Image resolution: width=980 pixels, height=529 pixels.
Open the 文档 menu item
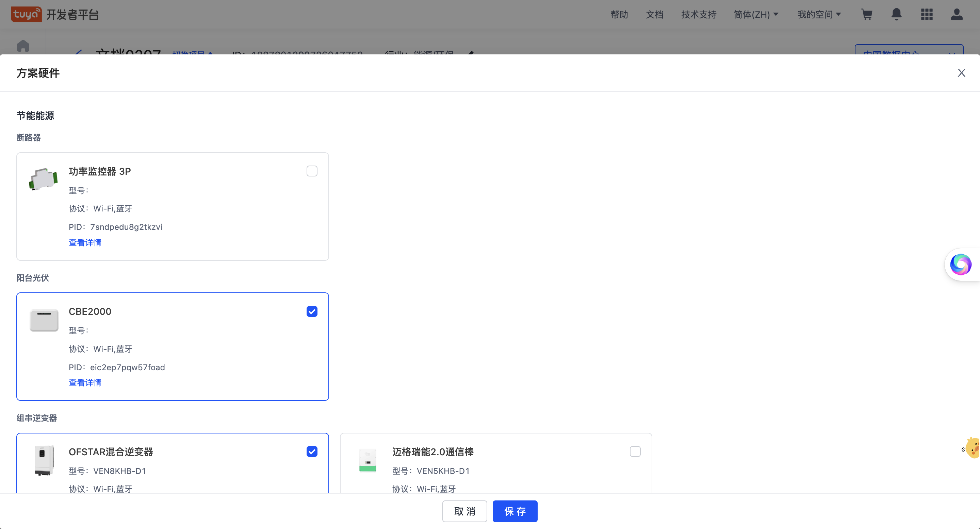pyautogui.click(x=655, y=14)
